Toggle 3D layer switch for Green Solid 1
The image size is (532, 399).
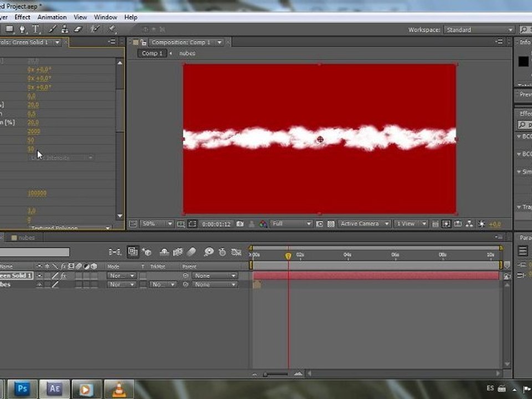coord(94,275)
